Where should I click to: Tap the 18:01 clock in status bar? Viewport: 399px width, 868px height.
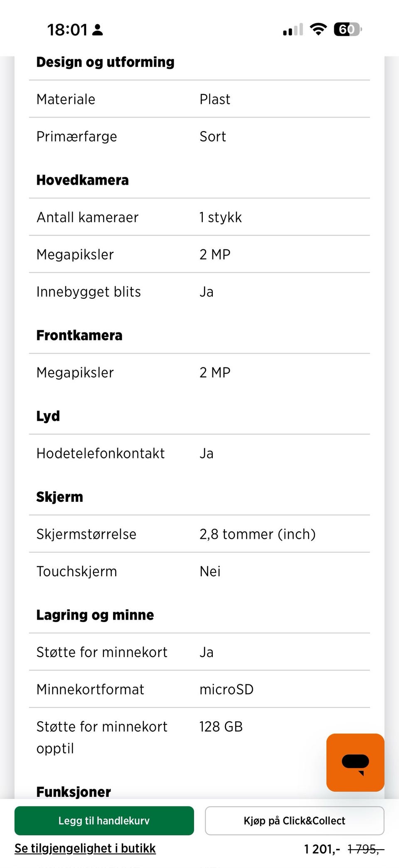pyautogui.click(x=67, y=30)
